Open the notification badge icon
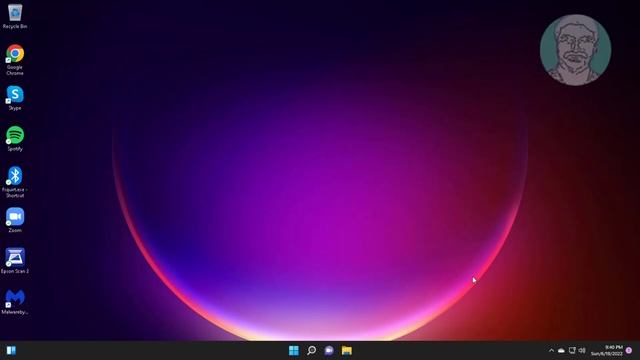This screenshot has height=360, width=640. click(x=629, y=351)
